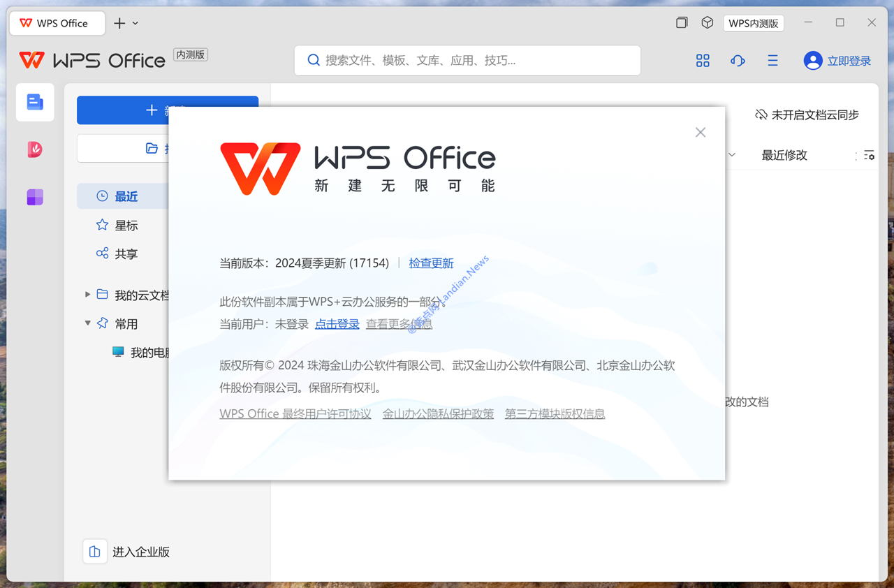Image resolution: width=894 pixels, height=588 pixels.
Task: Click the 未开启文档云同步 cloud status
Action: 807,115
